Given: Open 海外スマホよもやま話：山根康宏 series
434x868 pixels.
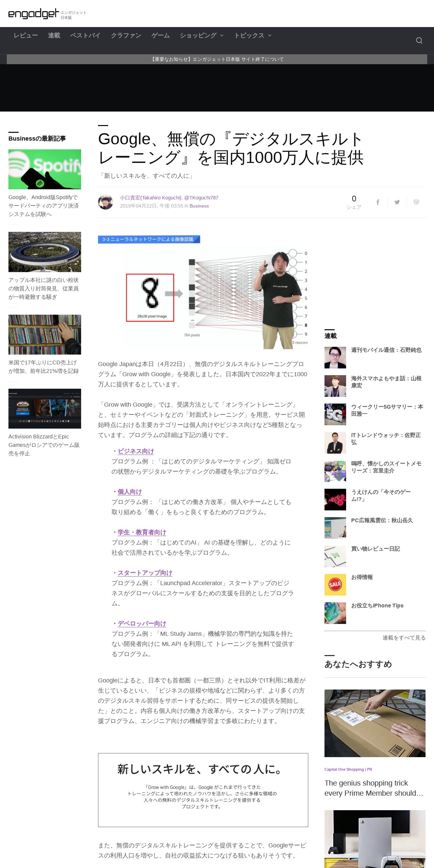Looking at the screenshot, I should tap(386, 382).
